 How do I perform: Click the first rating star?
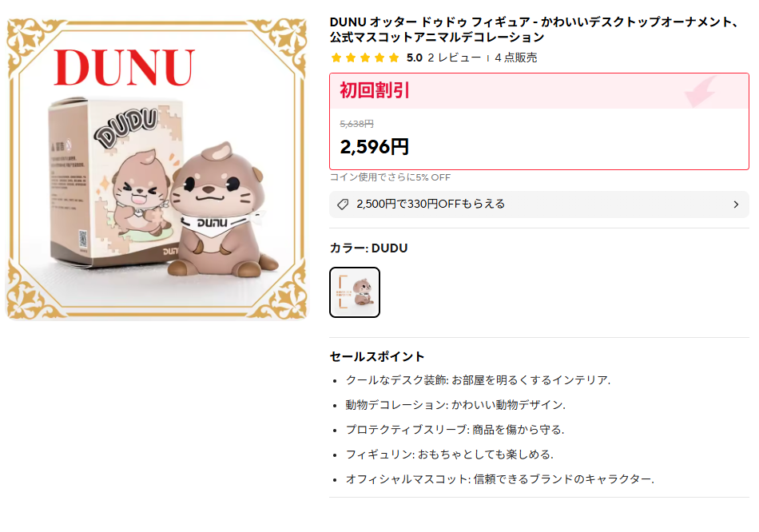click(336, 58)
